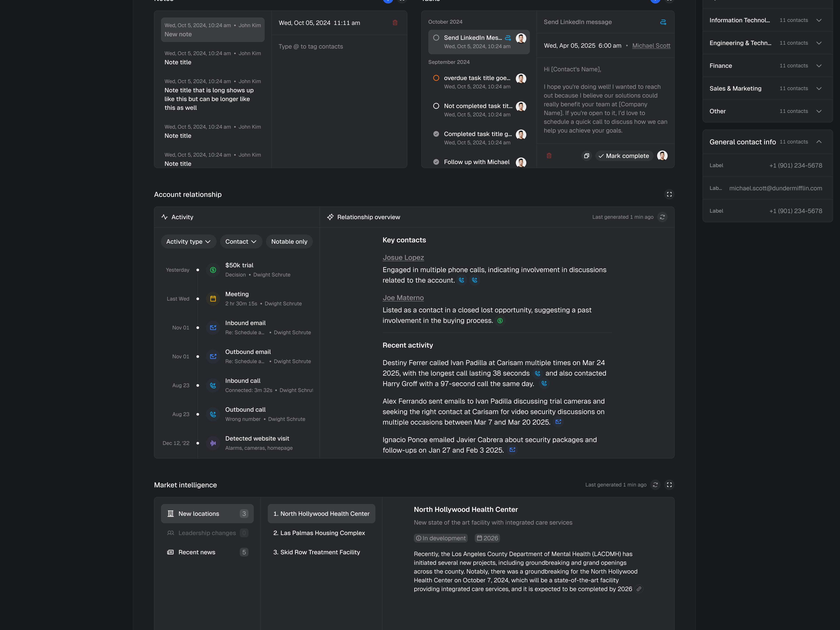
Task: Open the Josue Lopez contact link
Action: (x=403, y=257)
